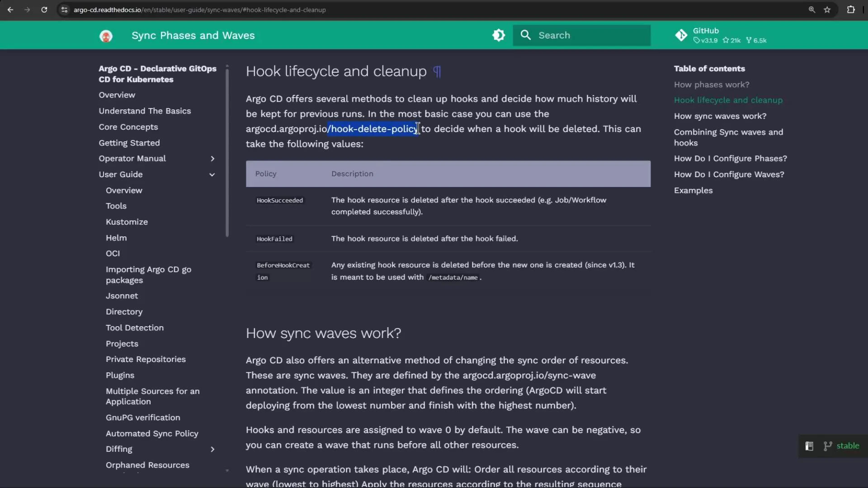Click the git diamond icon beside GitHub
The width and height of the screenshot is (868, 488).
click(681, 35)
